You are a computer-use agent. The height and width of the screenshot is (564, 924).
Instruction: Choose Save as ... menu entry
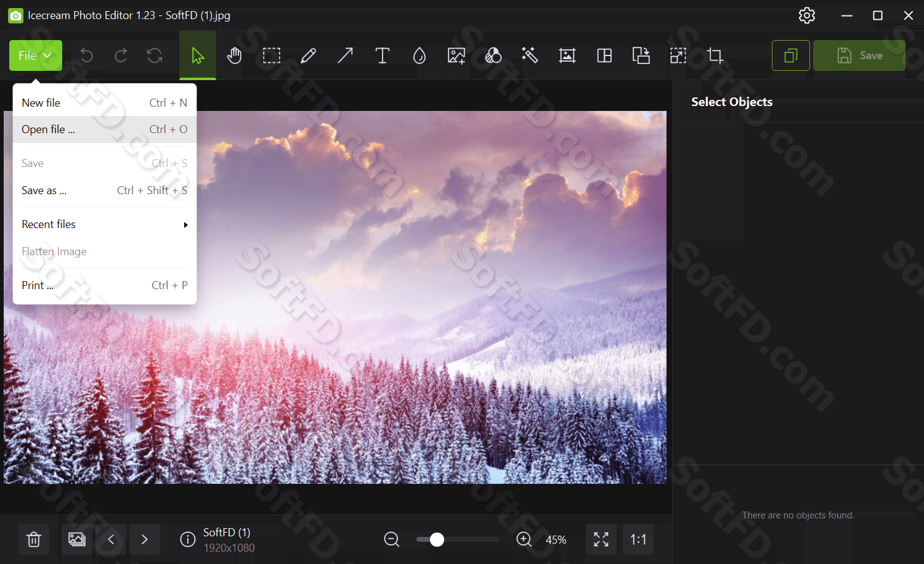click(105, 190)
